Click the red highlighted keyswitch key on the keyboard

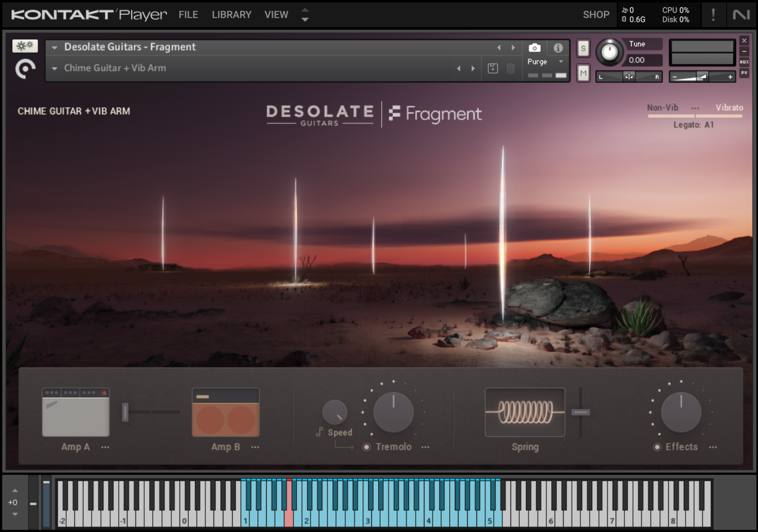[288, 503]
